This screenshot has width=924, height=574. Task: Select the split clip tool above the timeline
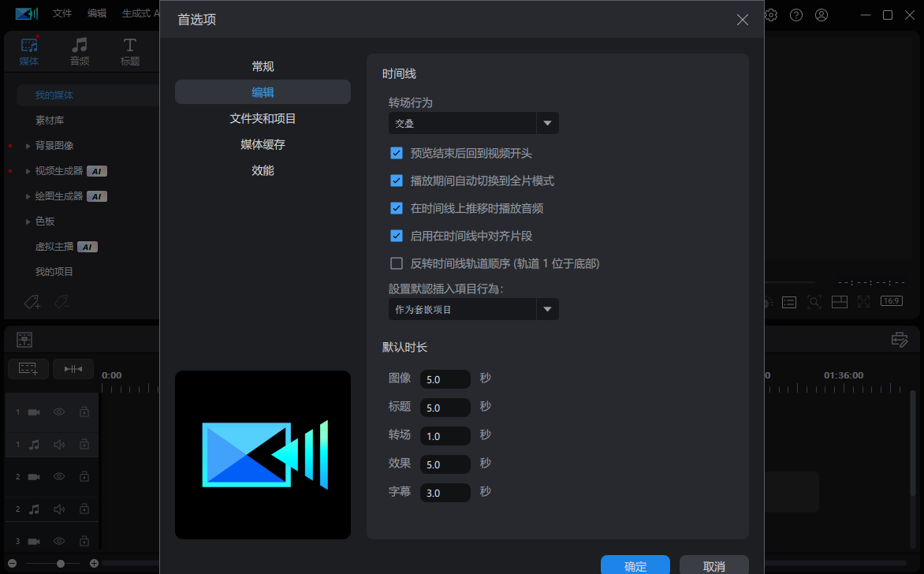73,368
